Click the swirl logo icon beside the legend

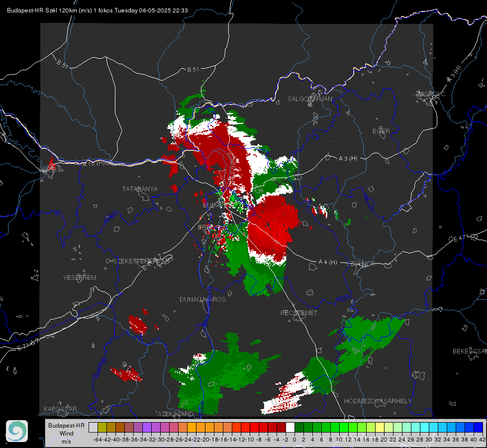[17, 431]
